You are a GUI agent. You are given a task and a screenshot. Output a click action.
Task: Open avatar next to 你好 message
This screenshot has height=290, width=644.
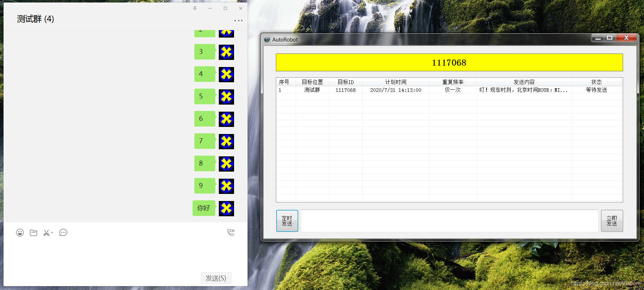click(x=226, y=208)
